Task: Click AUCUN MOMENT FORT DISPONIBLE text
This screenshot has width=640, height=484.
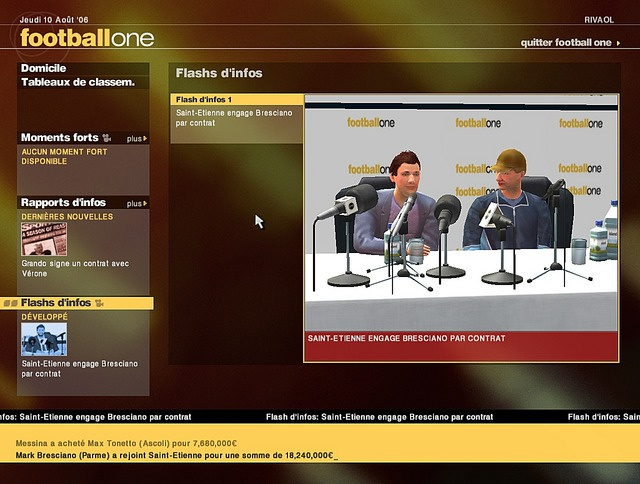Action: tap(64, 156)
